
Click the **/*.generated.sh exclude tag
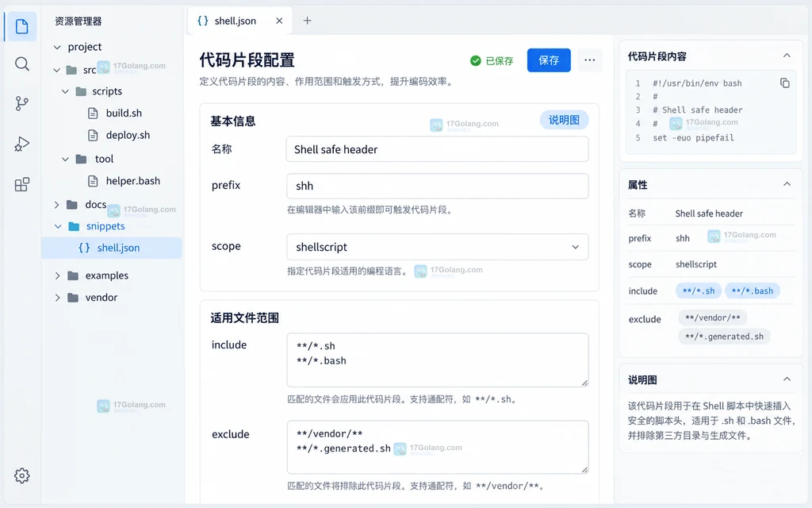click(724, 337)
